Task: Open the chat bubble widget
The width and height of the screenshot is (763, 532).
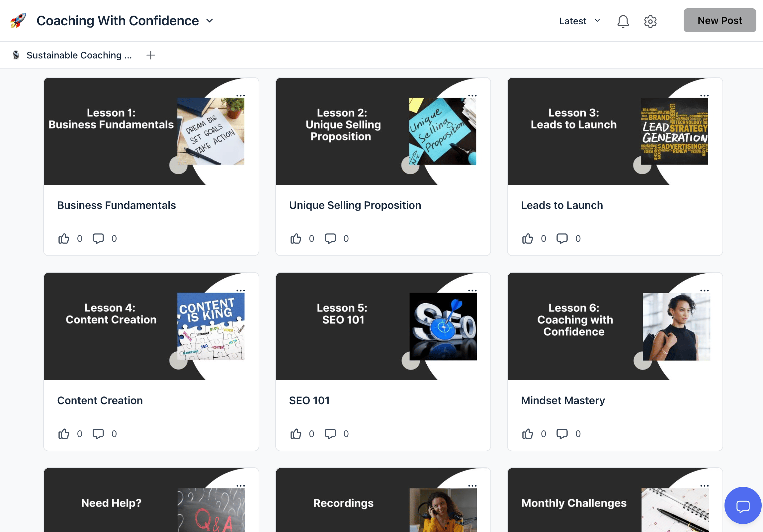Action: [x=743, y=505]
